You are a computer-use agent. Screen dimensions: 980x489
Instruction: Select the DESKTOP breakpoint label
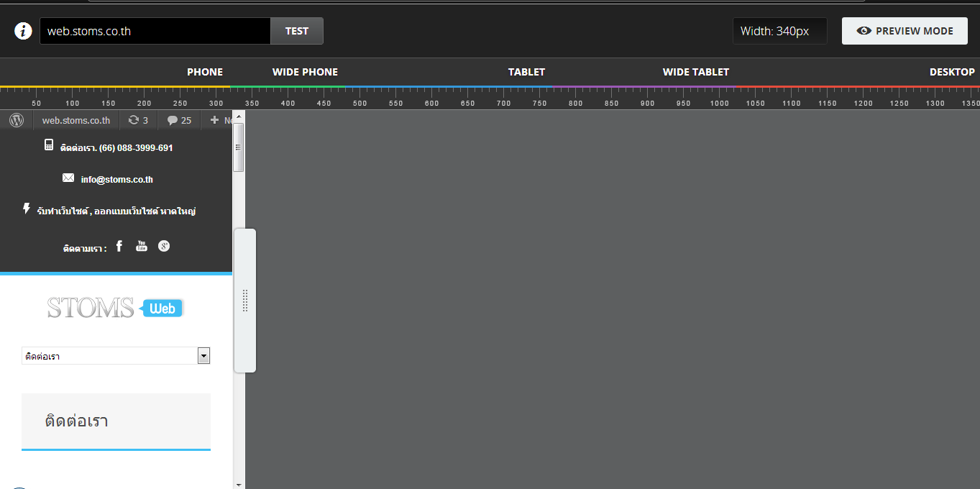(952, 72)
